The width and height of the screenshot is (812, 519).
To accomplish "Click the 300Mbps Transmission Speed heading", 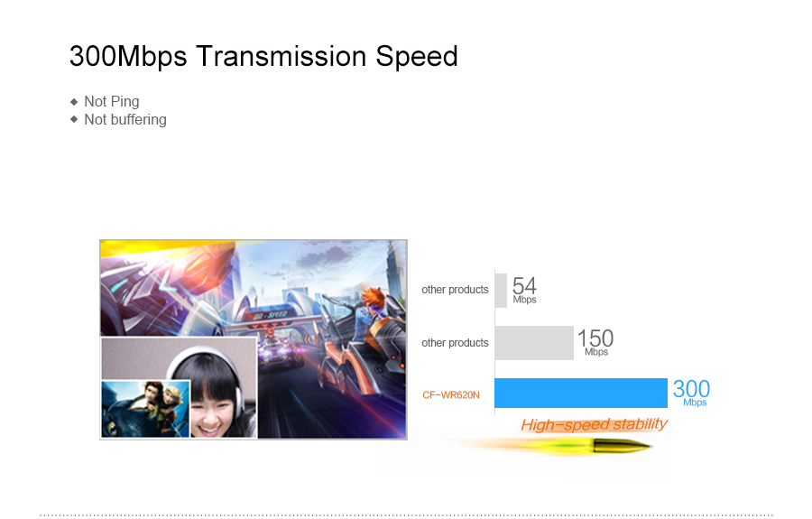I will pyautogui.click(x=263, y=56).
